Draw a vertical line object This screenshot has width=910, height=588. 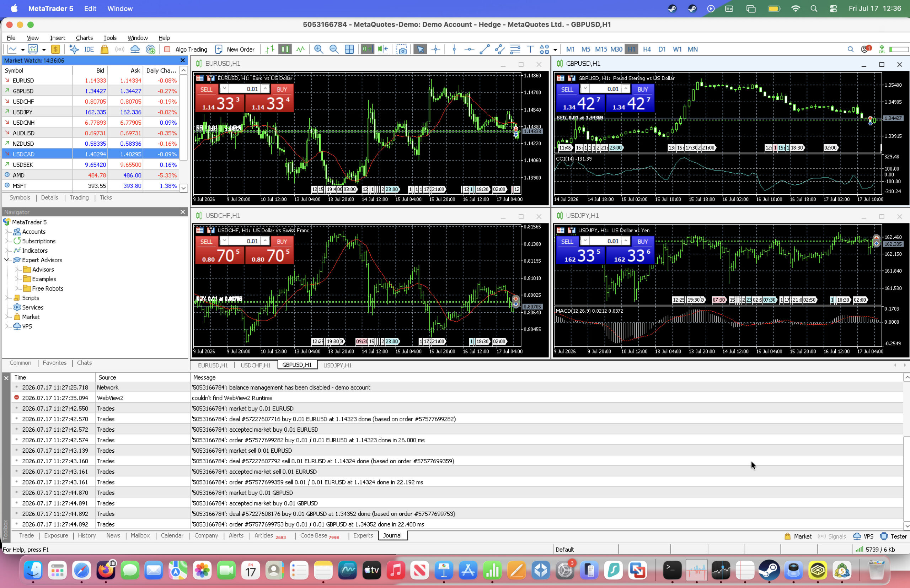coord(454,49)
